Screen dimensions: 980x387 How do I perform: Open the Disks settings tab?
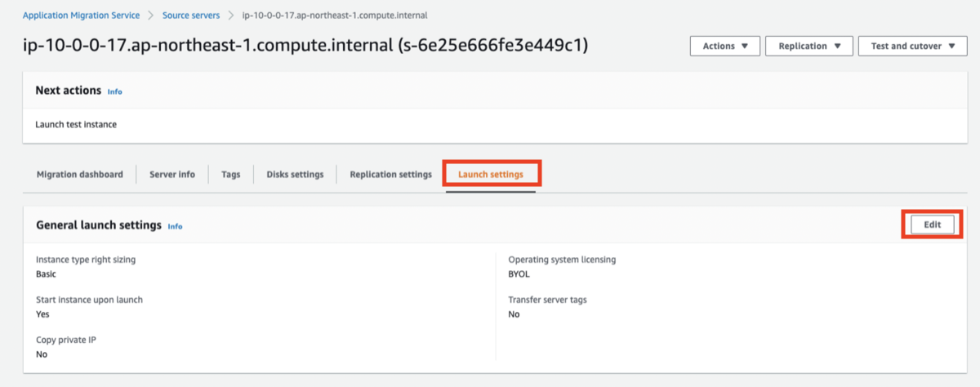(295, 174)
